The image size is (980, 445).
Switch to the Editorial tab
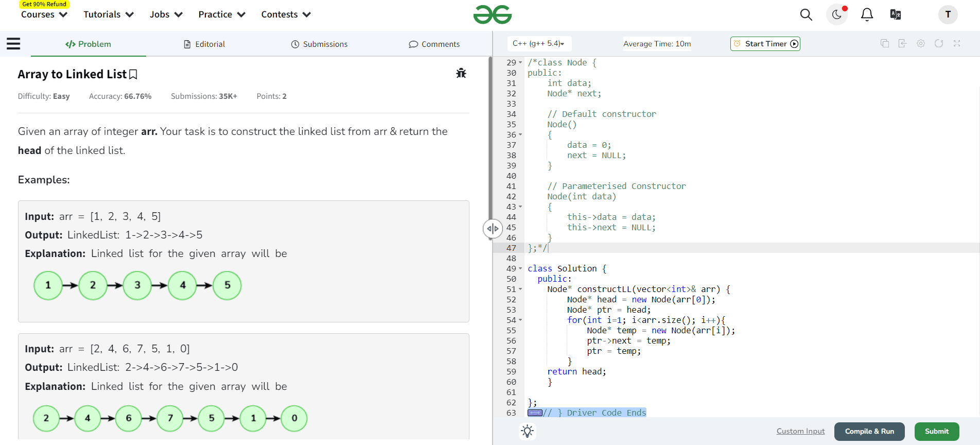204,44
